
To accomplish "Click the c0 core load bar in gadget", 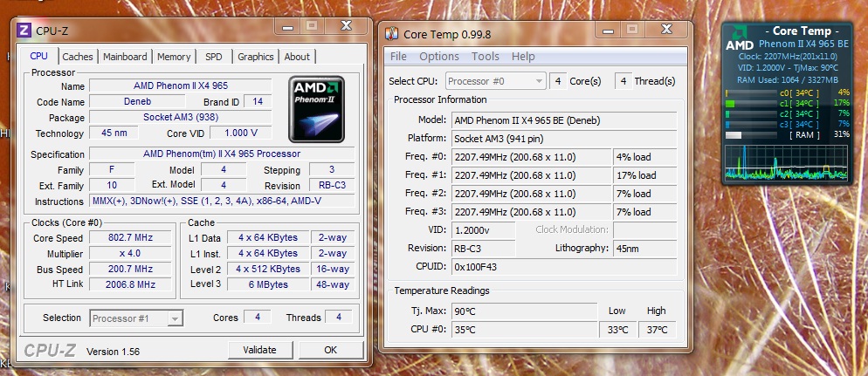I will [x=752, y=92].
